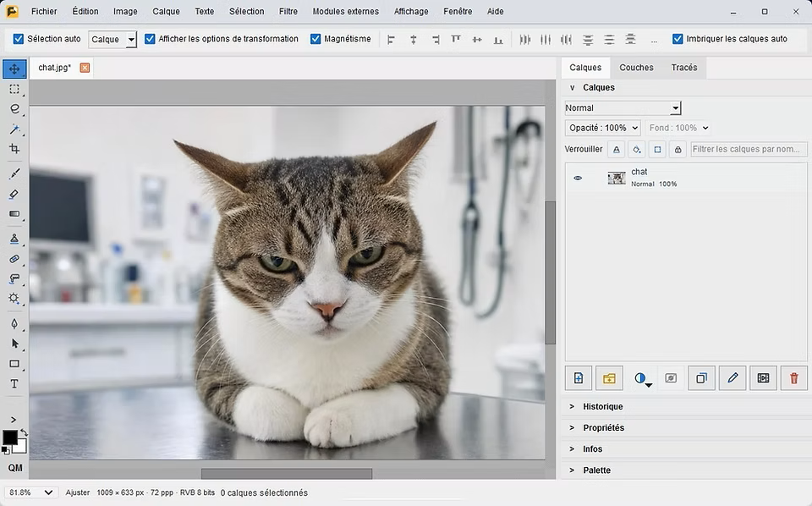Screen dimensions: 812x506
Task: Open the zoom level 81.8% dropdown
Action: point(30,492)
